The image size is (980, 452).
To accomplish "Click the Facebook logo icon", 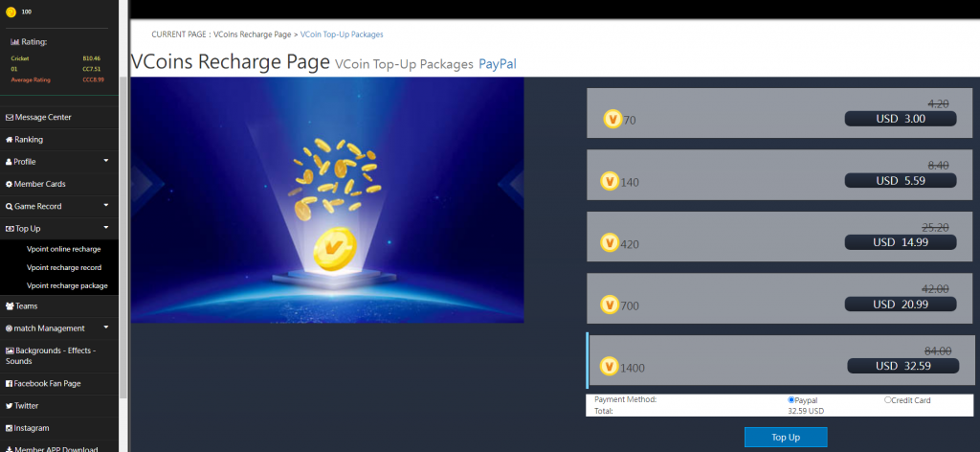I will point(9,384).
